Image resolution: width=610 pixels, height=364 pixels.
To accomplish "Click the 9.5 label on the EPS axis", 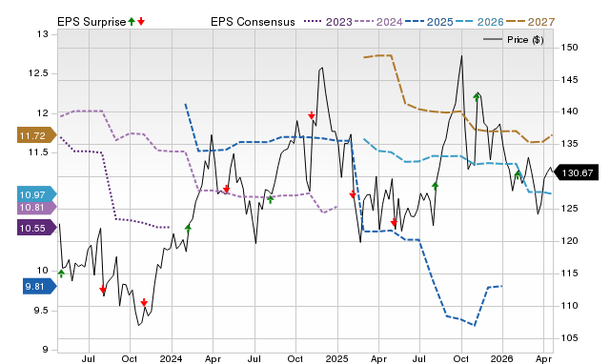I will 41,311.
